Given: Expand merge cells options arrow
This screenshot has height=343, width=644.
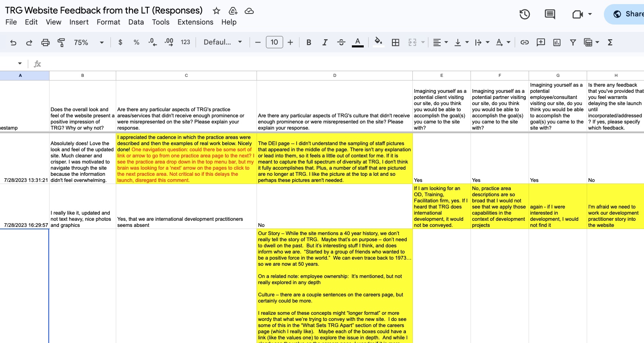Looking at the screenshot, I should 423,42.
